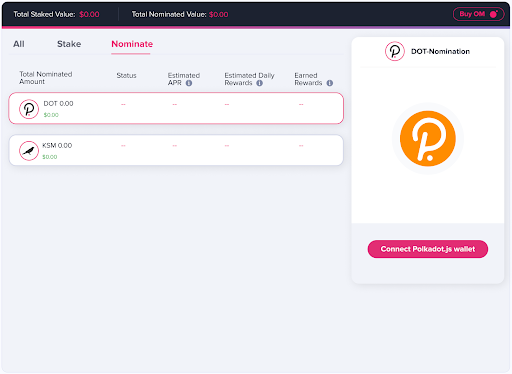Click the Total Nominated Value amount
Image resolution: width=512 pixels, height=374 pixels.
click(219, 14)
